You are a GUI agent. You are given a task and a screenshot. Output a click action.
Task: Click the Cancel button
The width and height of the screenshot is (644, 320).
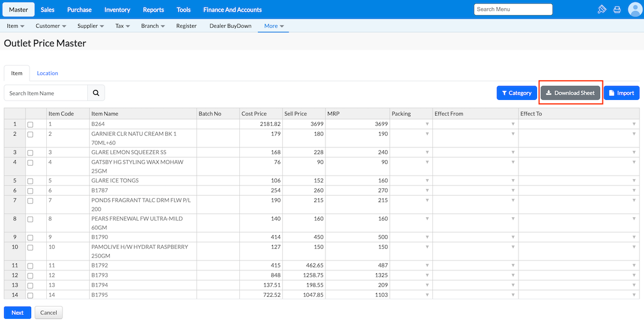click(x=49, y=312)
